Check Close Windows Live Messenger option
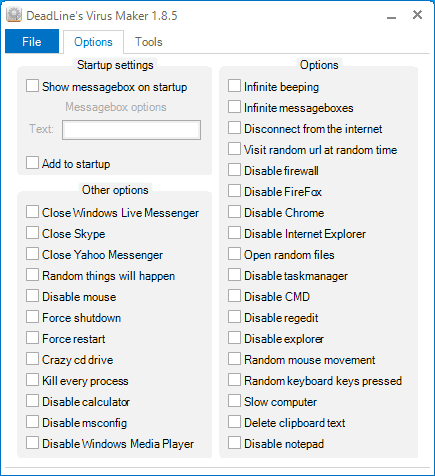The width and height of the screenshot is (435, 476). tap(32, 212)
